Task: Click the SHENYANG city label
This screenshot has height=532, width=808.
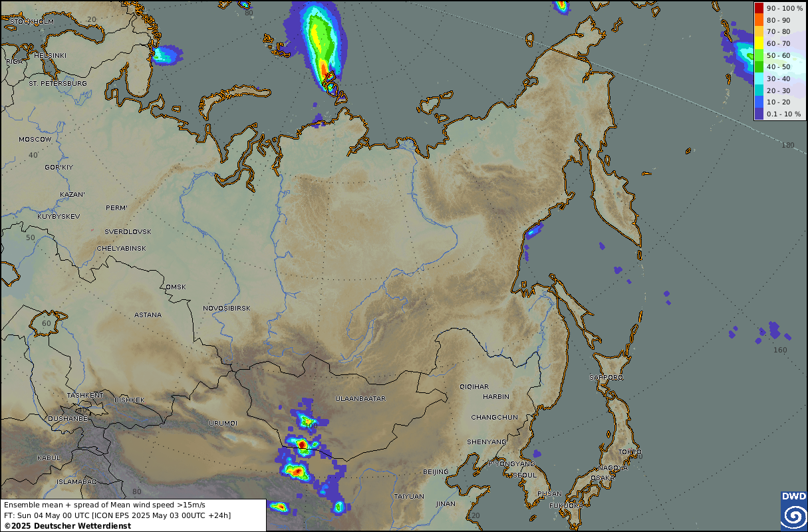Action: (486, 442)
